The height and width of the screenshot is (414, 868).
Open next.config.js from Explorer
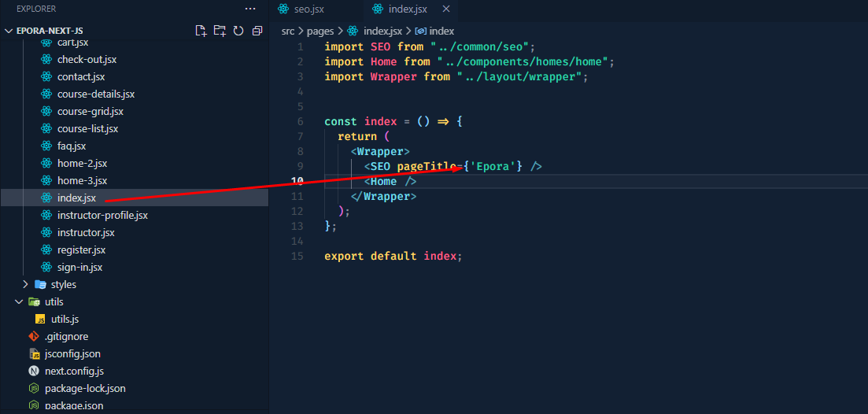coord(74,371)
